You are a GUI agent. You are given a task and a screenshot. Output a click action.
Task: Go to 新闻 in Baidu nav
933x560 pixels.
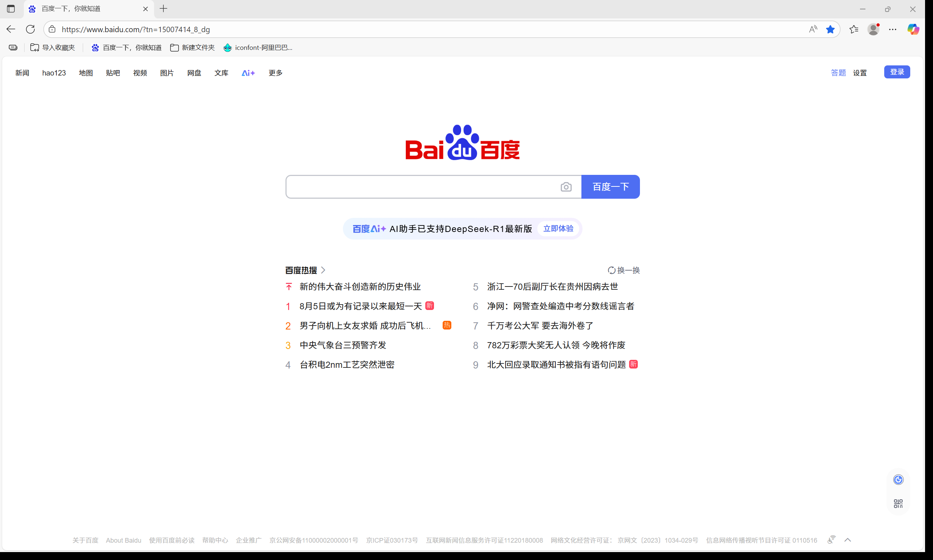click(22, 73)
